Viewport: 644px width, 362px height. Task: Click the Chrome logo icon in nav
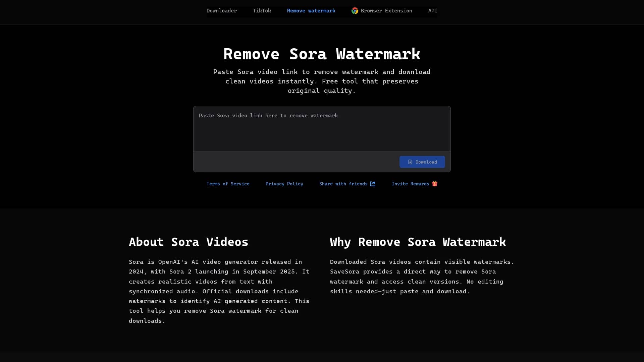355,11
